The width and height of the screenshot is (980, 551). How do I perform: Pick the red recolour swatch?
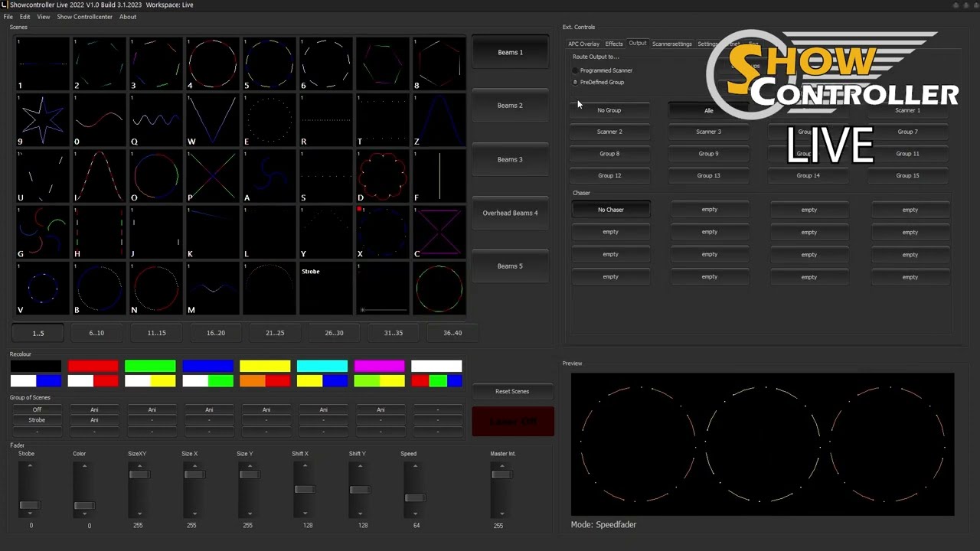point(93,366)
